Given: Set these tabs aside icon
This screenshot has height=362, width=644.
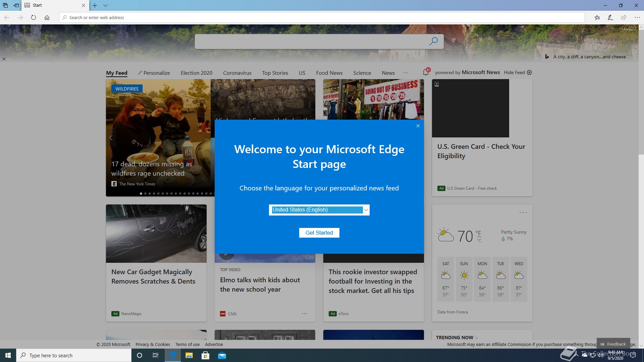Looking at the screenshot, I should point(16,5).
